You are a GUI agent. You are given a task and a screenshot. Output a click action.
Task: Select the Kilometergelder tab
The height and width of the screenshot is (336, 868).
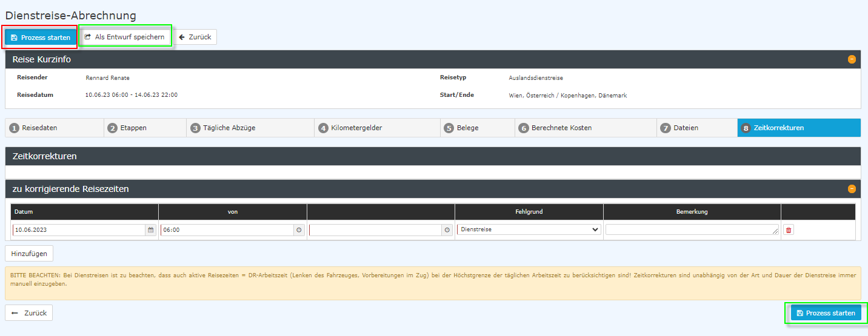[x=377, y=128]
